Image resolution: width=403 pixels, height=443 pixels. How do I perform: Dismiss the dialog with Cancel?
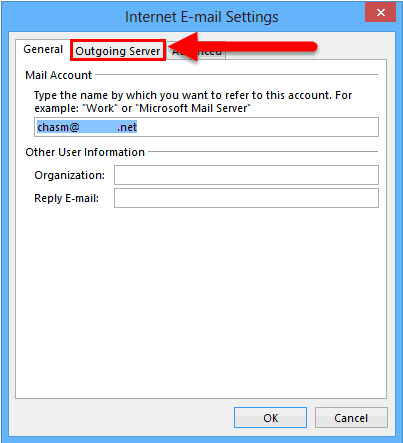(351, 417)
